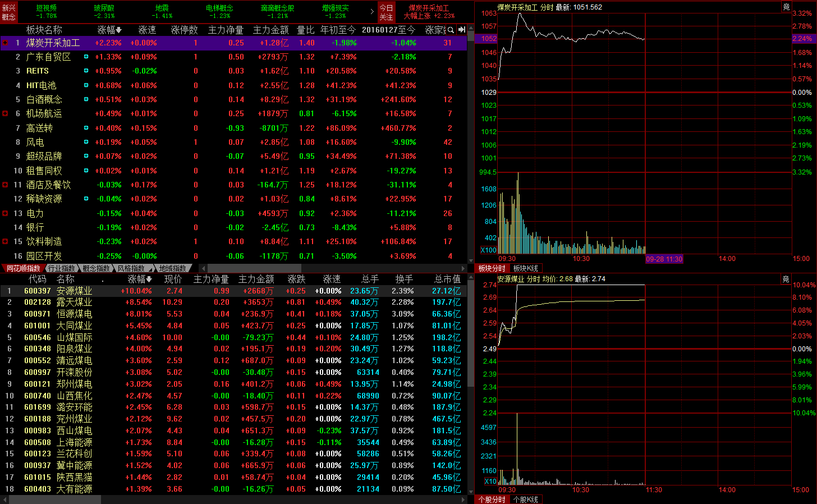Sort stock list by 现价 column

click(173, 279)
